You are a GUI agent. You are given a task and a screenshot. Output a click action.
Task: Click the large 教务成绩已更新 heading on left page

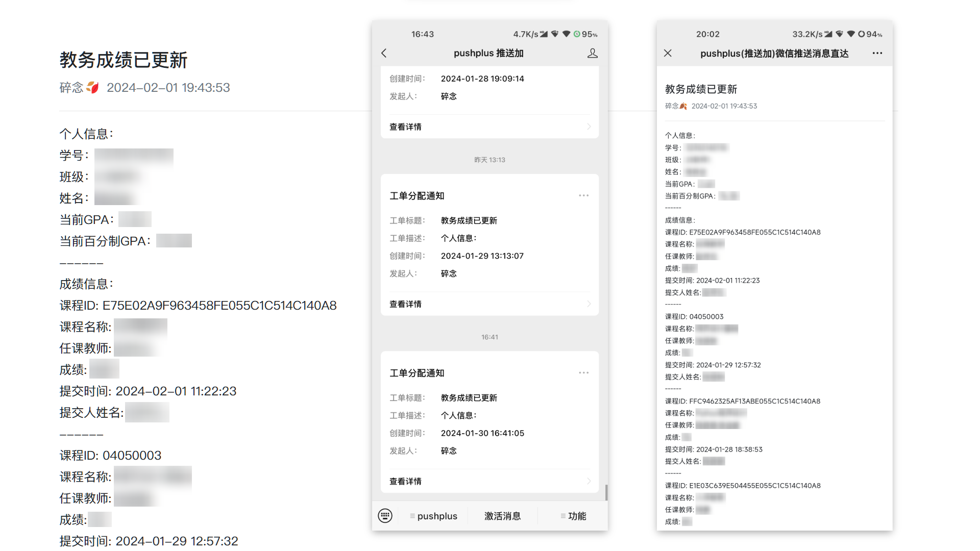pyautogui.click(x=124, y=60)
